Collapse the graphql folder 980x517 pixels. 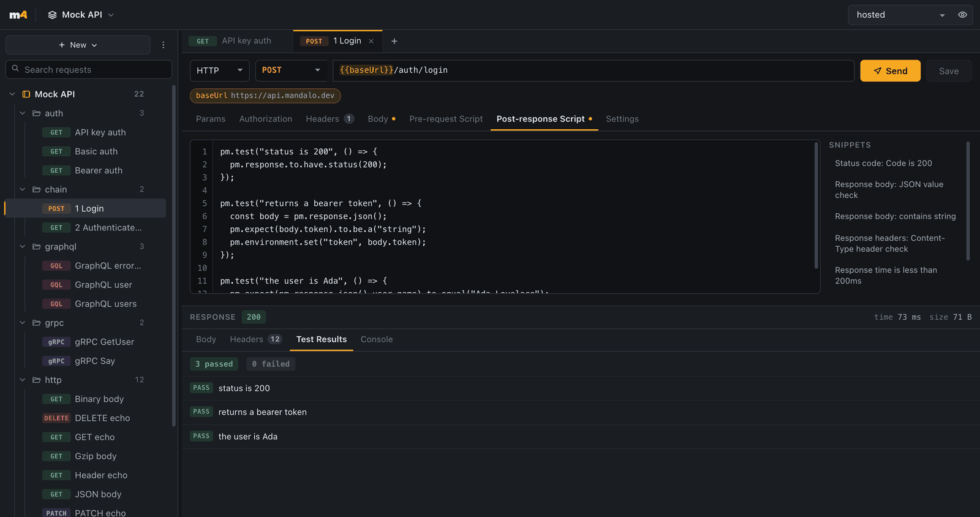(23, 246)
